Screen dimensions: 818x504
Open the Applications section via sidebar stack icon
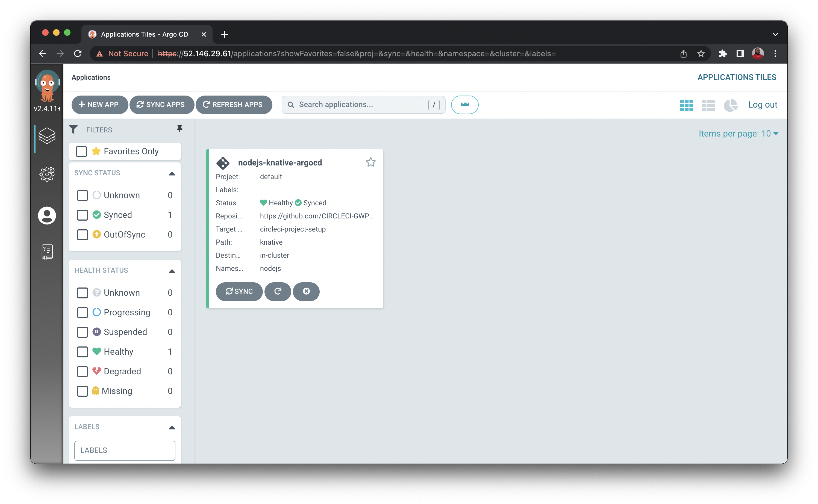point(47,136)
